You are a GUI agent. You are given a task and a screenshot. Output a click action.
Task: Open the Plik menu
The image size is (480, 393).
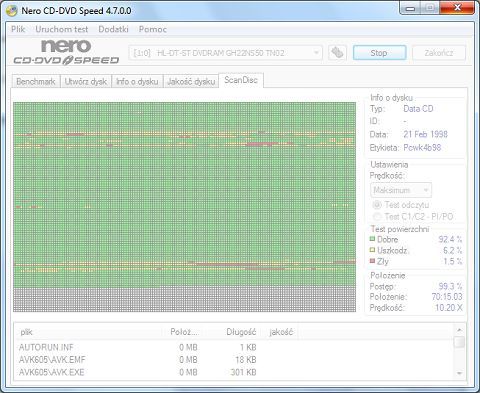pyautogui.click(x=18, y=29)
